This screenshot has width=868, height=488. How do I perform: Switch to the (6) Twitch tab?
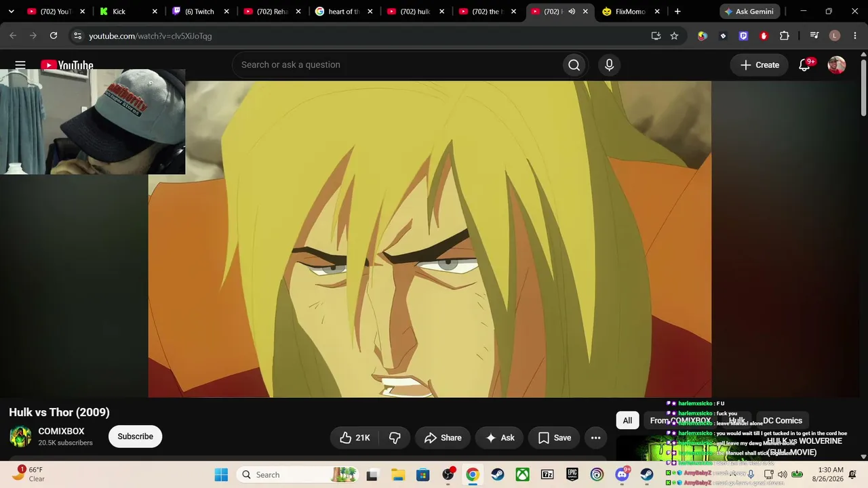point(199,12)
